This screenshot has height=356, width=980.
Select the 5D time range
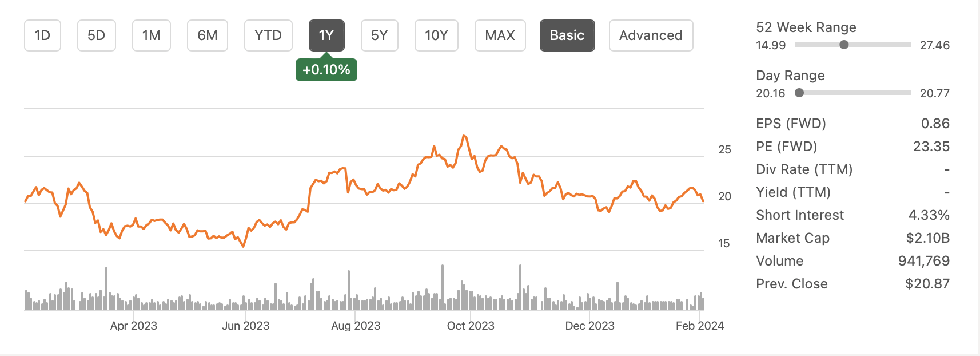coord(96,35)
